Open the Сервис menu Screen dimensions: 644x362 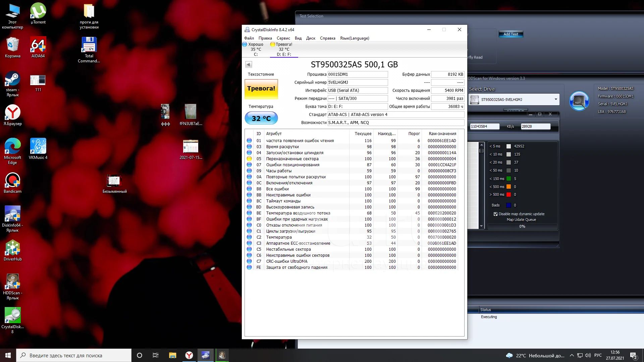tap(283, 38)
